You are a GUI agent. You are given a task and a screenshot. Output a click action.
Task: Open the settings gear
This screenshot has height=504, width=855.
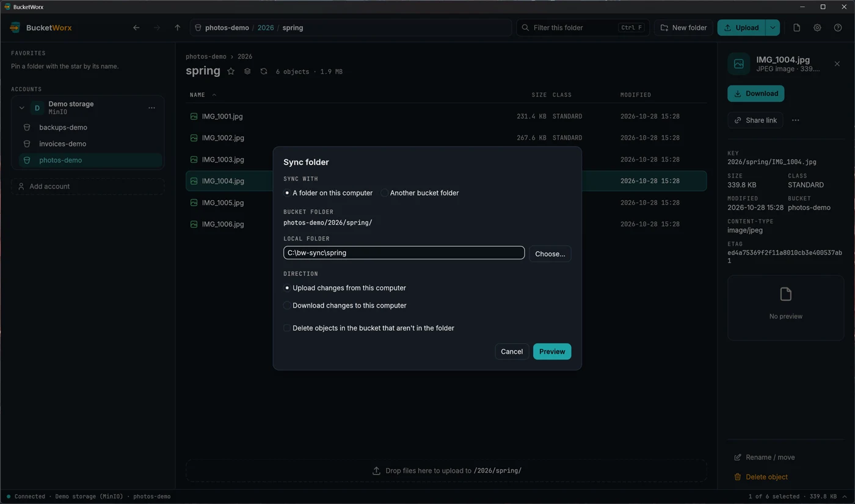(817, 27)
